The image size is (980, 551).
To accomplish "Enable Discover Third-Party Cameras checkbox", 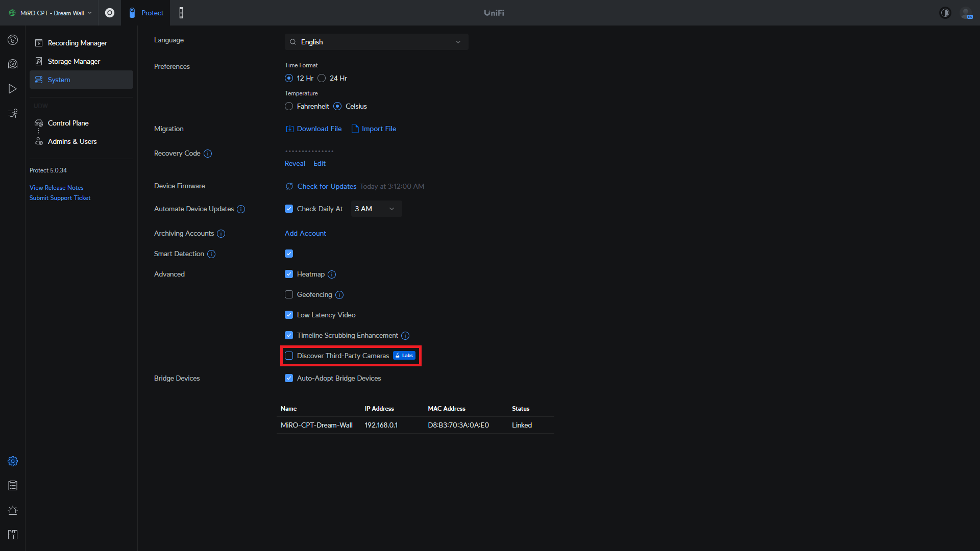I will [289, 356].
